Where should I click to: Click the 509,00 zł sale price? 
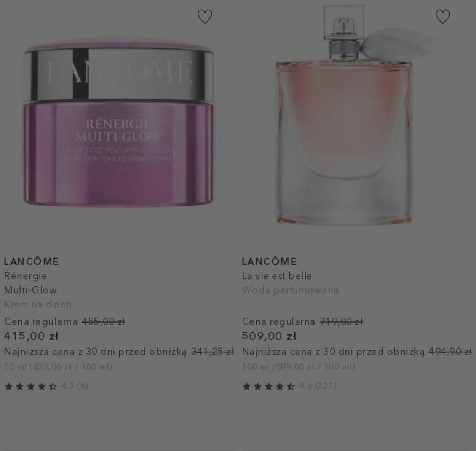[x=269, y=336]
